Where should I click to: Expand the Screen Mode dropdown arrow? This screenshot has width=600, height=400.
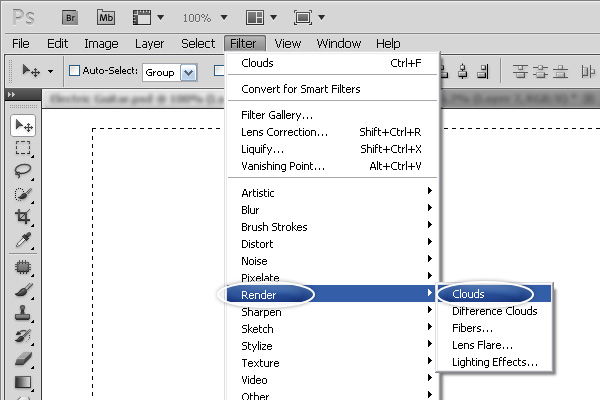(x=321, y=17)
